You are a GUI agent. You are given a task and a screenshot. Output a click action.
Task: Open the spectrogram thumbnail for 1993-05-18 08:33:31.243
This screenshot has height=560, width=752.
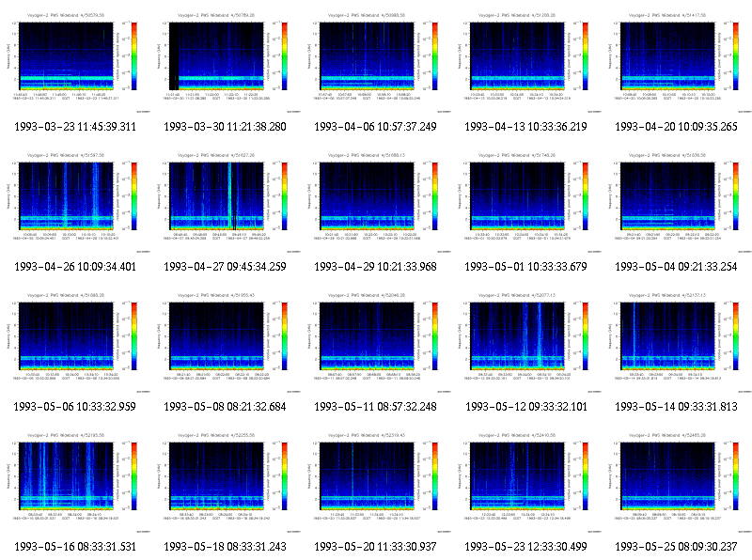click(x=226, y=482)
